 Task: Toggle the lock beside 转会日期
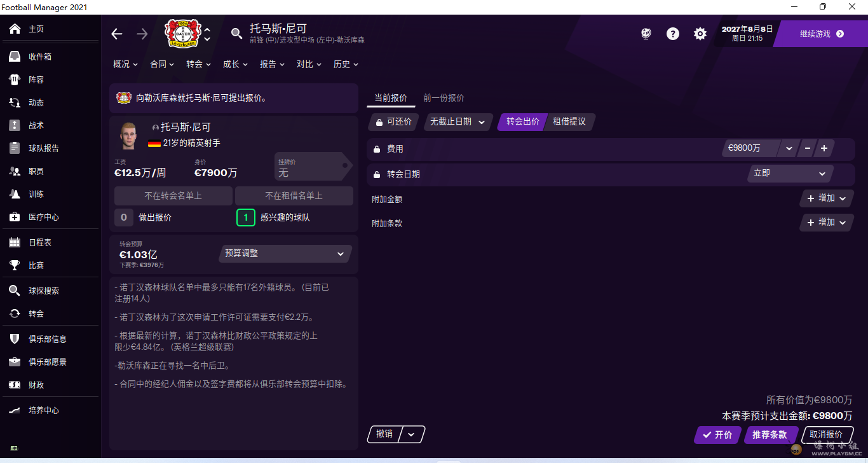click(x=377, y=174)
